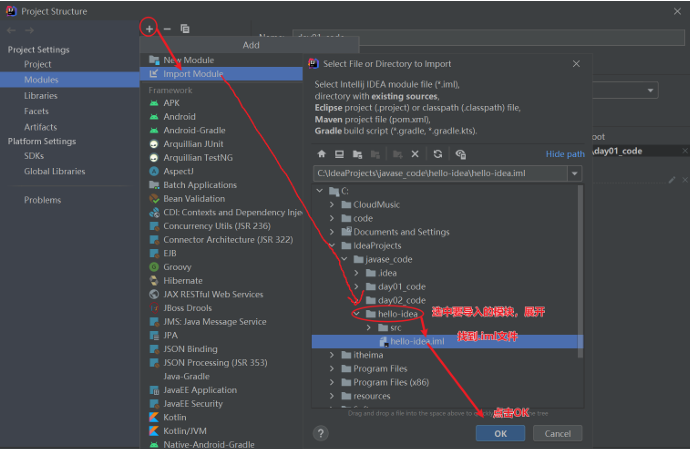Open the help question mark button
The height and width of the screenshot is (449, 690).
click(321, 434)
